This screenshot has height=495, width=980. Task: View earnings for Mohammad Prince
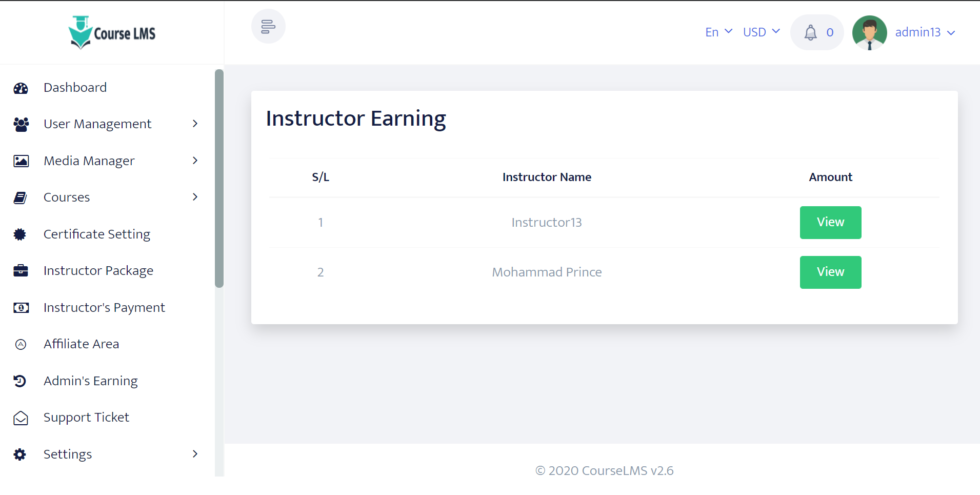[x=830, y=272]
